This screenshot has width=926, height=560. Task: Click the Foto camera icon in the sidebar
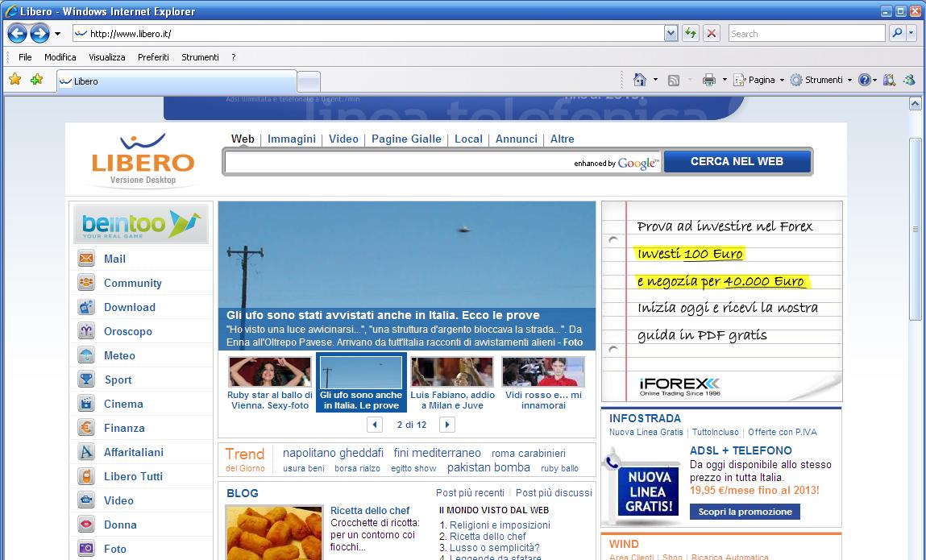tap(86, 549)
